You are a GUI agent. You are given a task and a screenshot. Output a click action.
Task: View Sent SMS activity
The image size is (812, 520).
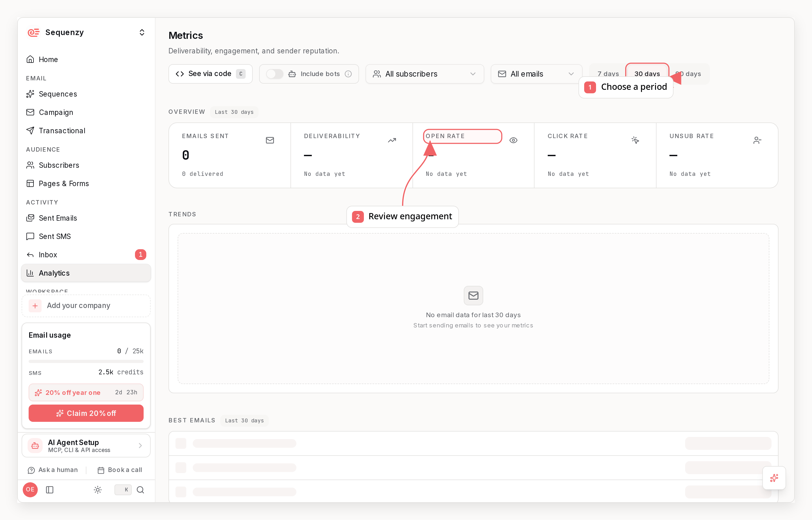86,236
